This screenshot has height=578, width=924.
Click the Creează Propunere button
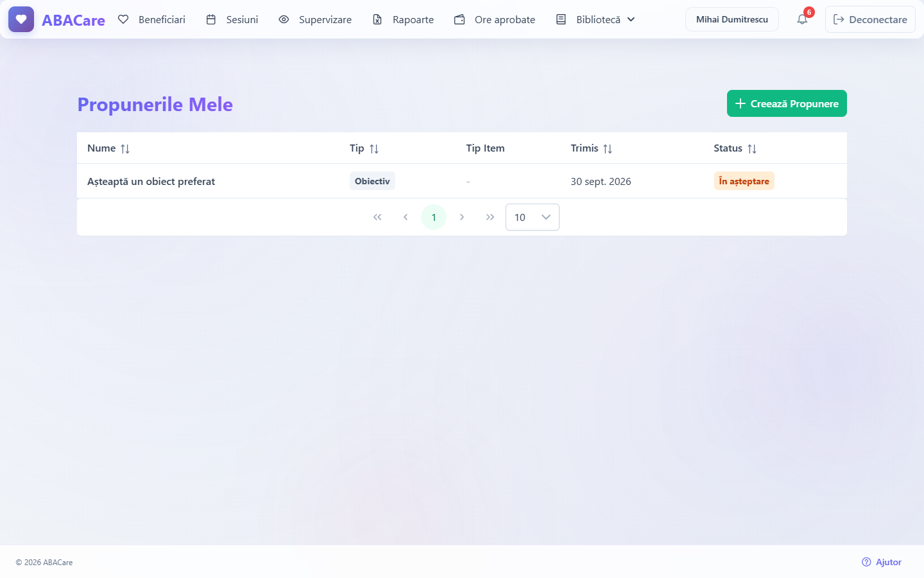point(787,103)
